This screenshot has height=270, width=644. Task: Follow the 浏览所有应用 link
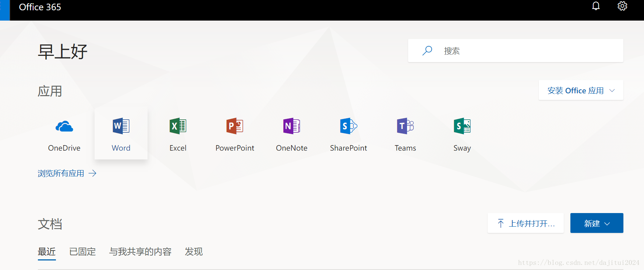(67, 173)
